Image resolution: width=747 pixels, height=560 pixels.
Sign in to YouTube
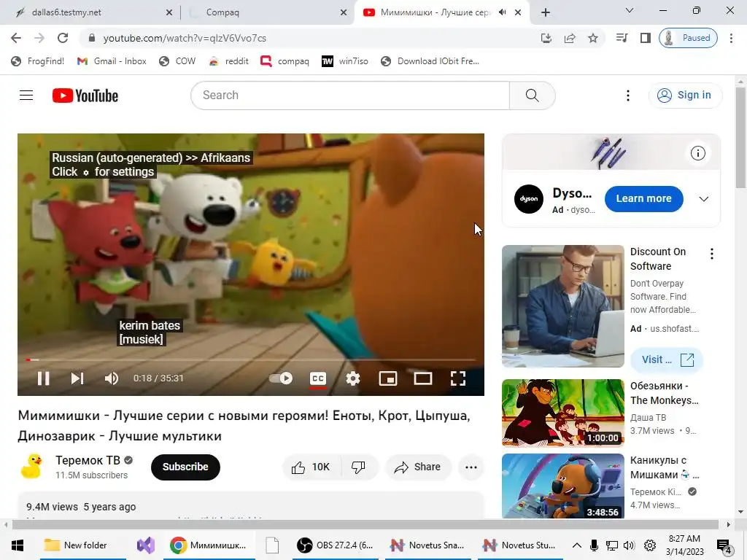pos(684,96)
